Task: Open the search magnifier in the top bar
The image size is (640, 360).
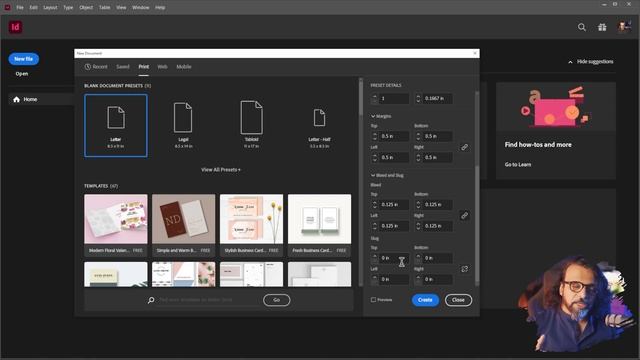Action: (x=582, y=27)
